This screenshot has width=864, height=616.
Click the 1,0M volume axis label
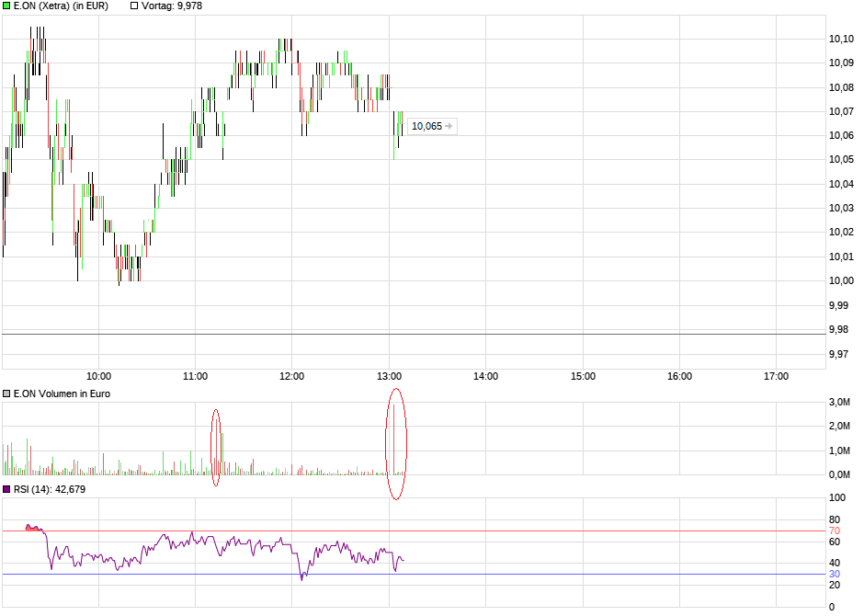(x=839, y=451)
